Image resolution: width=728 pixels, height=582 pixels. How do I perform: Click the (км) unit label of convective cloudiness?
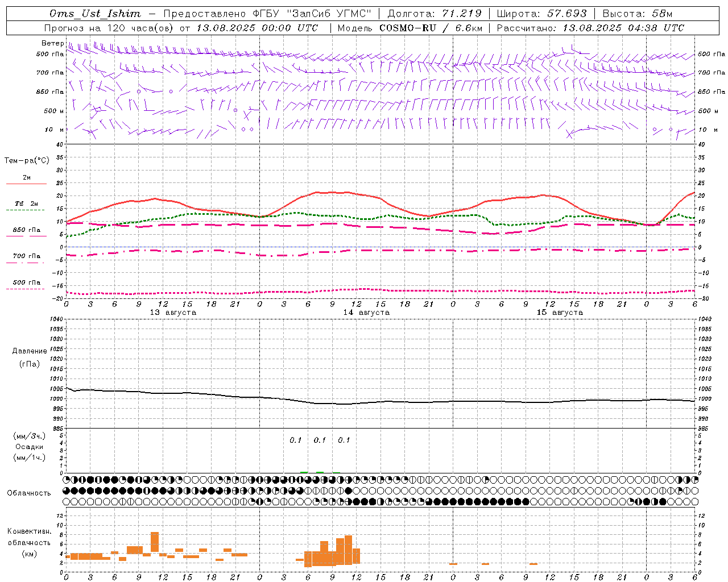click(x=30, y=554)
